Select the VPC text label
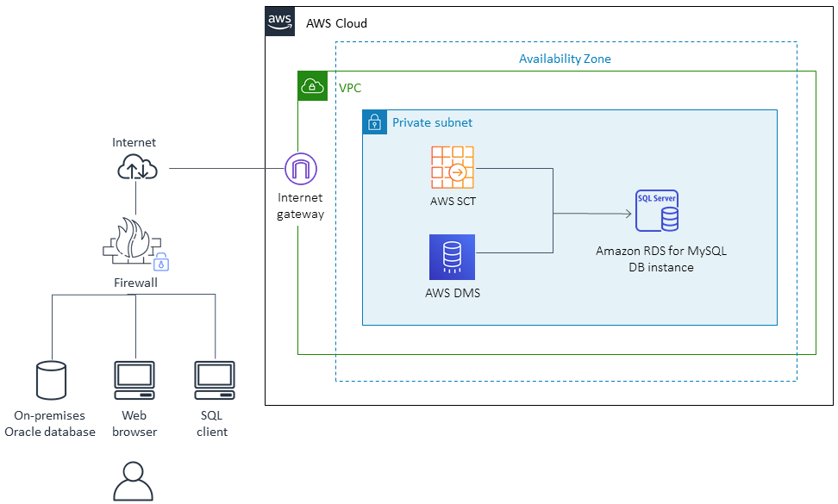Image resolution: width=838 pixels, height=504 pixels. pos(348,87)
